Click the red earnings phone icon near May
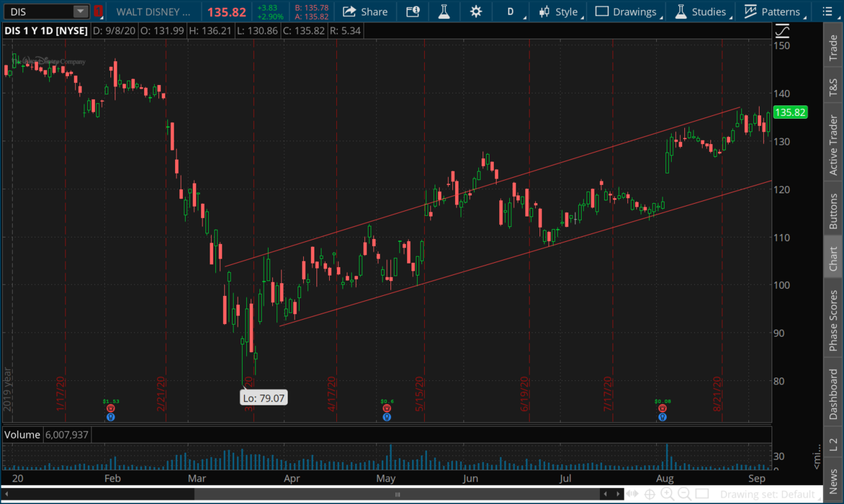 pos(386,408)
